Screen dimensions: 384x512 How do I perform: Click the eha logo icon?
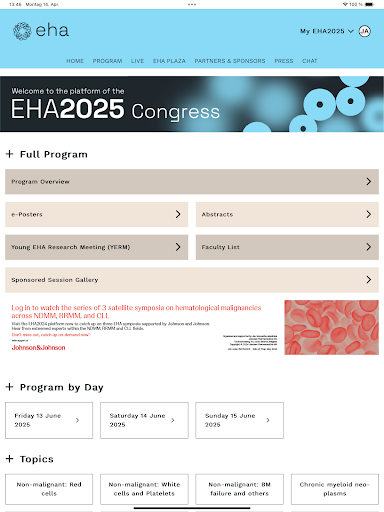point(22,31)
